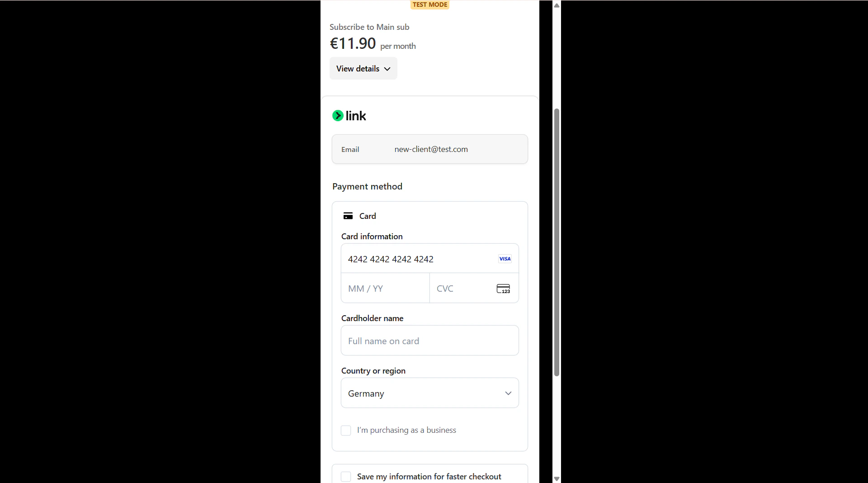This screenshot has width=868, height=483.
Task: Click the credit card icon beside Card
Action: (x=348, y=216)
